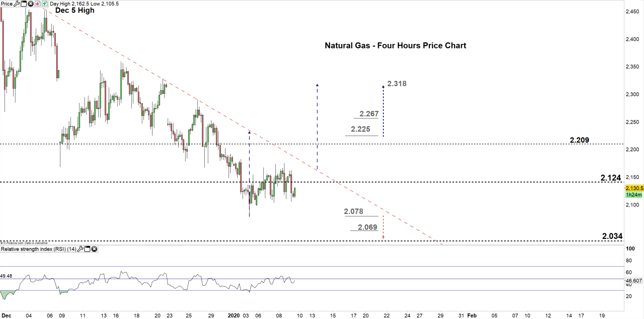644x319 pixels.
Task: Click the 'Feb' date axis label
Action: [x=472, y=315]
